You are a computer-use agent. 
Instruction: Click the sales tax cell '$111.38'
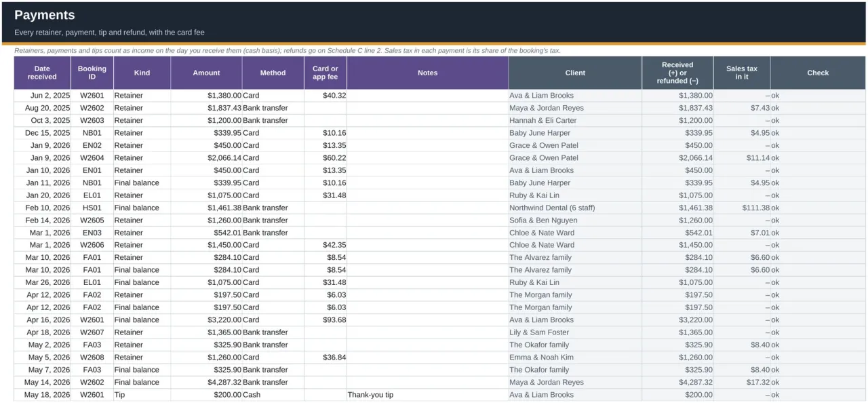pos(742,208)
